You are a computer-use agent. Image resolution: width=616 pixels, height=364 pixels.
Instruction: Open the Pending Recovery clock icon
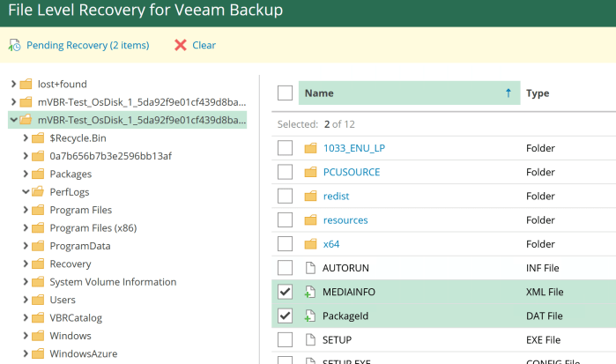point(14,45)
